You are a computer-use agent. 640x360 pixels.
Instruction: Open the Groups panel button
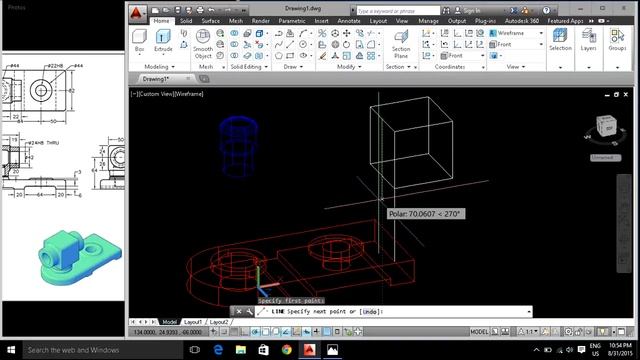click(x=617, y=40)
